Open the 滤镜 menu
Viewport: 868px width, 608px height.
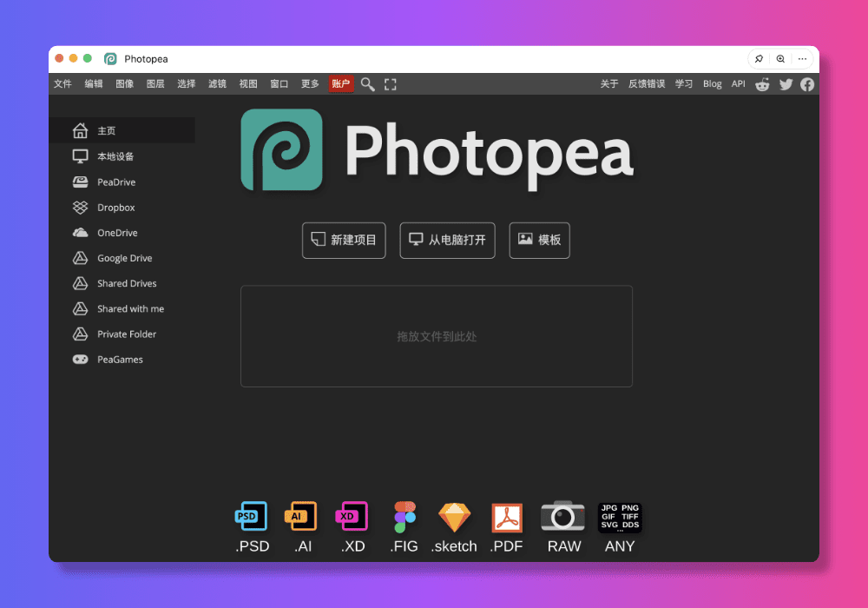[x=218, y=83]
